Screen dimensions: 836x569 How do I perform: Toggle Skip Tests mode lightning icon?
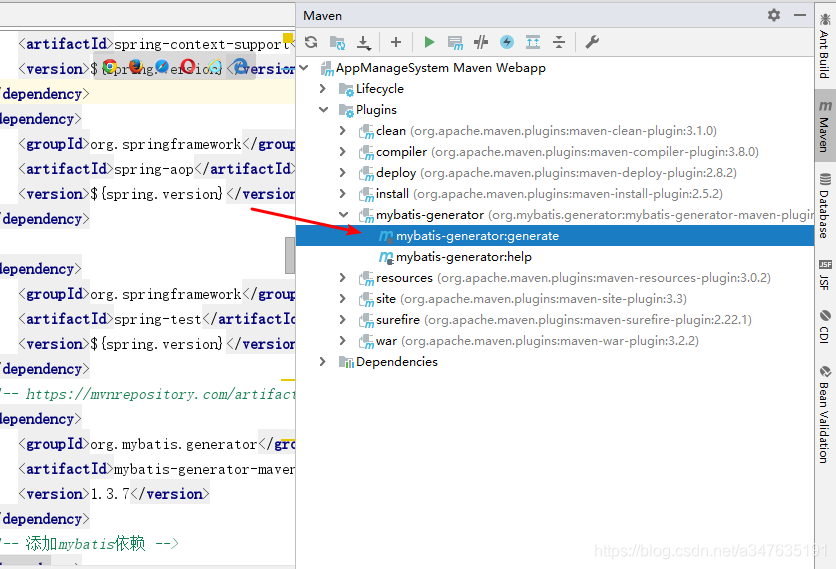[507, 42]
